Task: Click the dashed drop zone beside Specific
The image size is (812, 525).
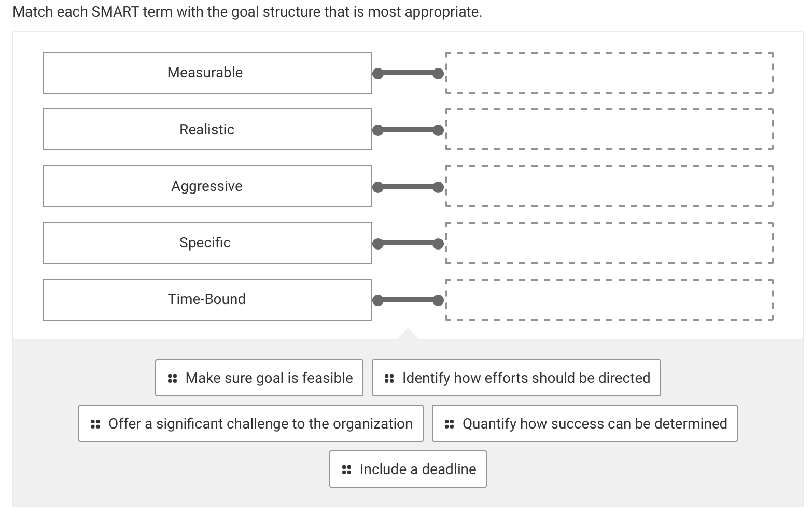Action: (x=609, y=242)
